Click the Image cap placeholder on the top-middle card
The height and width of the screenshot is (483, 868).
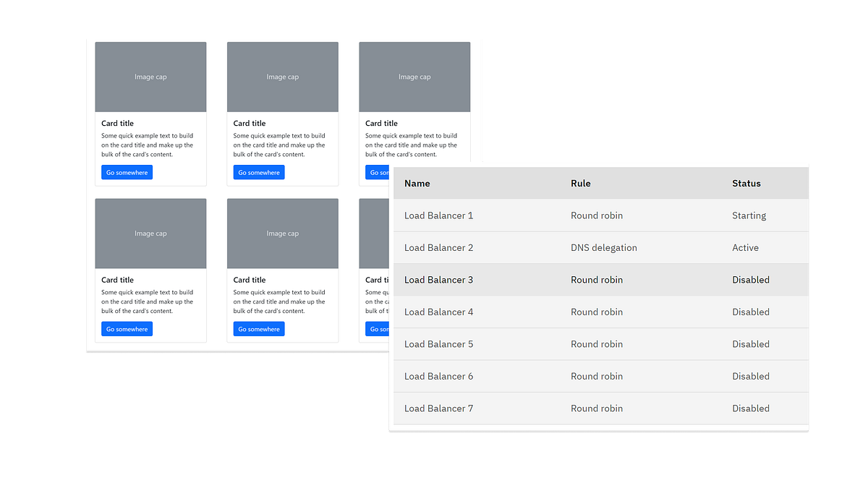tap(282, 77)
